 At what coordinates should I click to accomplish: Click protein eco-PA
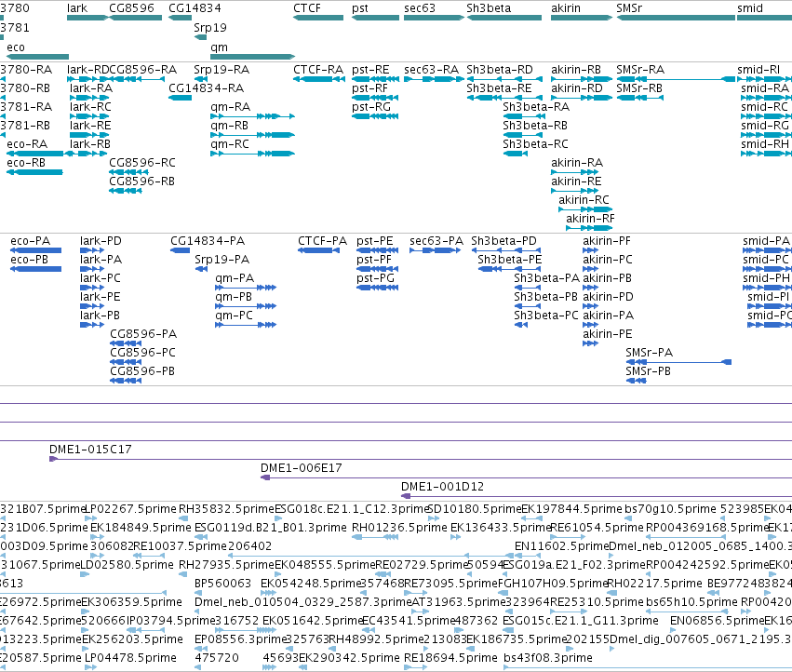[36, 250]
